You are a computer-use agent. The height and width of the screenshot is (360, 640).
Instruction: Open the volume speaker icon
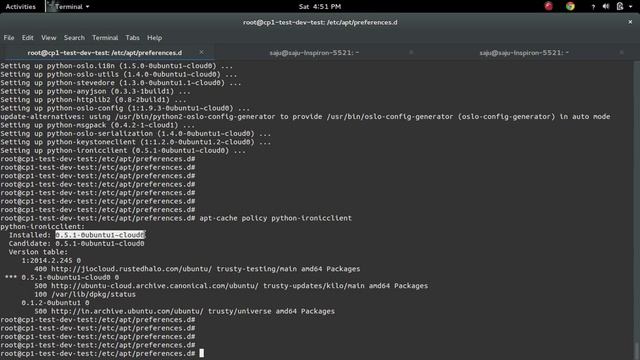[x=606, y=6]
